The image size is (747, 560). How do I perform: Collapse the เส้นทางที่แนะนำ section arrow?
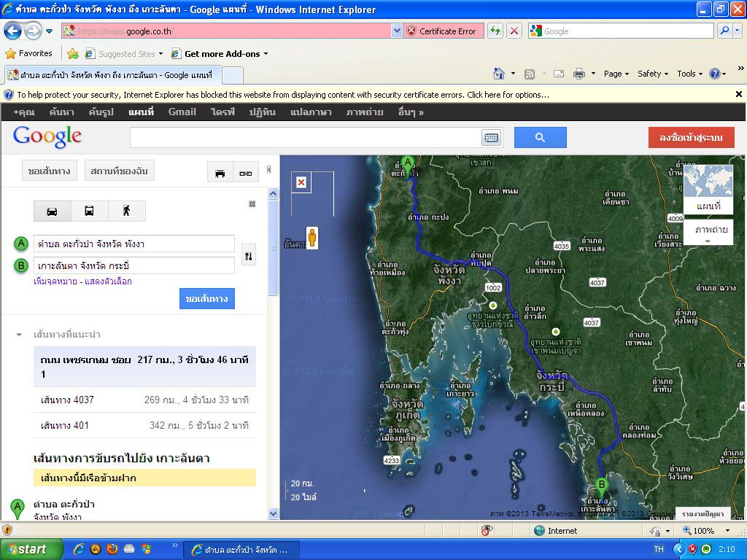click(x=19, y=335)
